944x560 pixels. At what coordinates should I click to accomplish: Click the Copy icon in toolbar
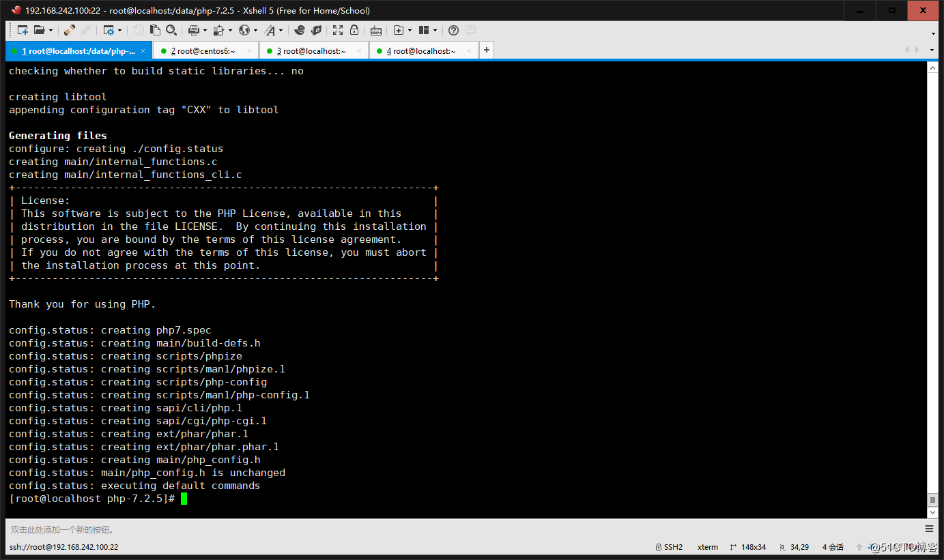(139, 30)
